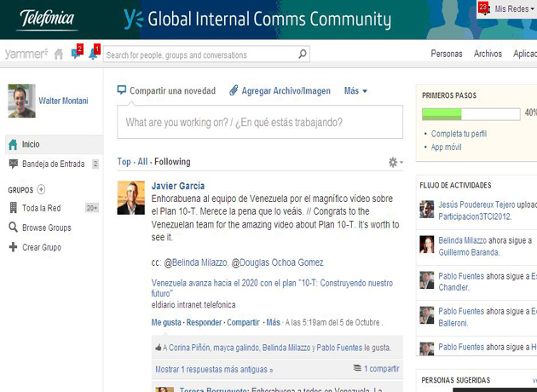Click plus icon next to GRUPOS
The height and width of the screenshot is (392, 537).
pyautogui.click(x=41, y=189)
